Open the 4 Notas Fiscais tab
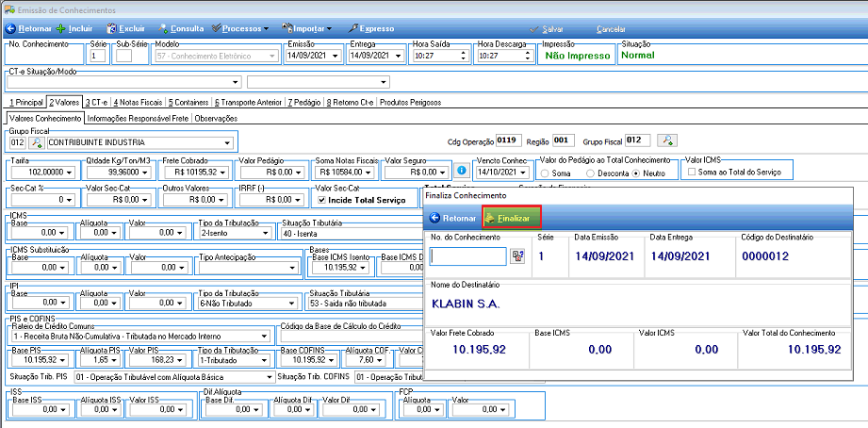The image size is (868, 428). [138, 103]
